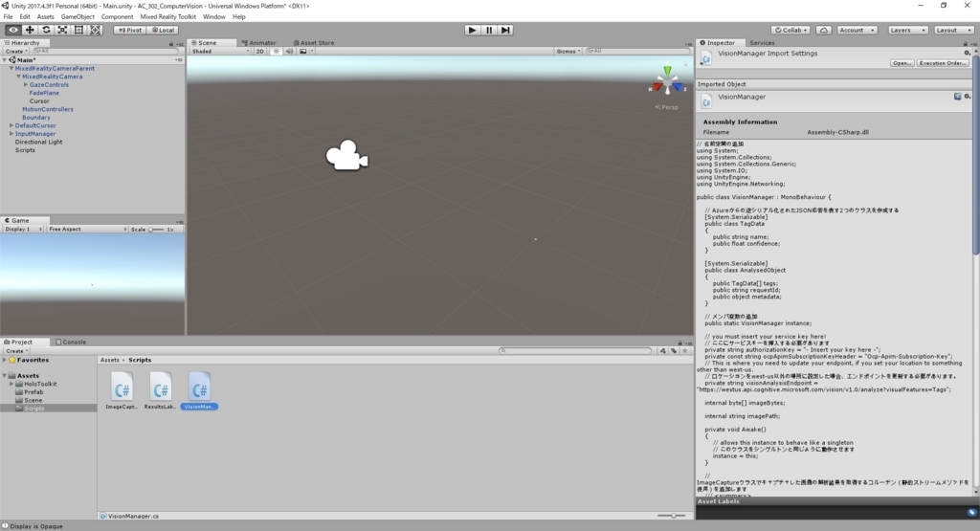Viewport: 980px width, 531px height.
Task: Toggle Persp projection label
Action: [667, 107]
